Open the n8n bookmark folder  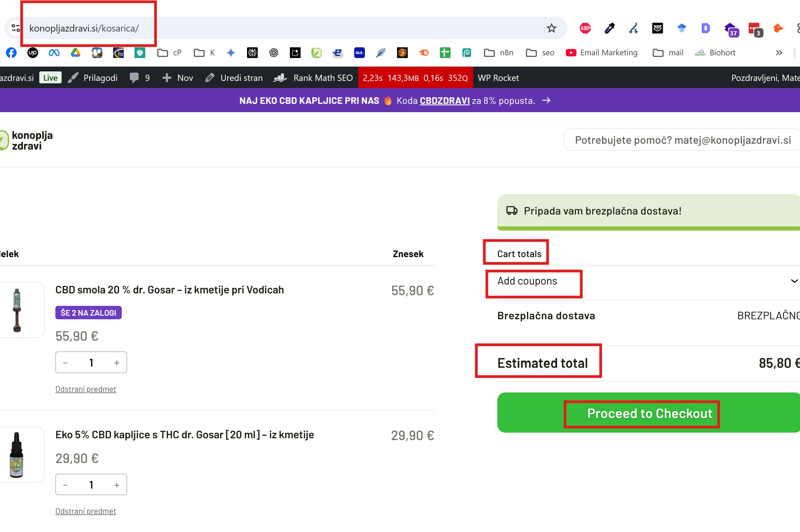tap(499, 53)
